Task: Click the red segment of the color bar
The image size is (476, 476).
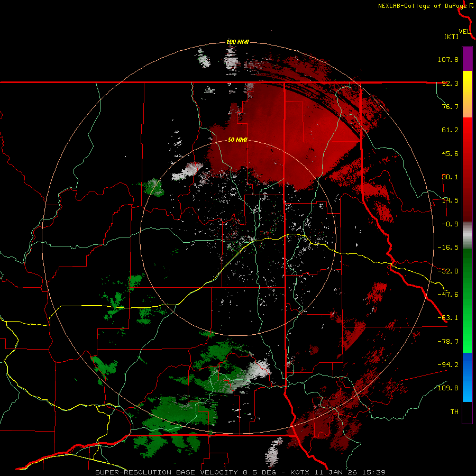Action: [x=467, y=169]
